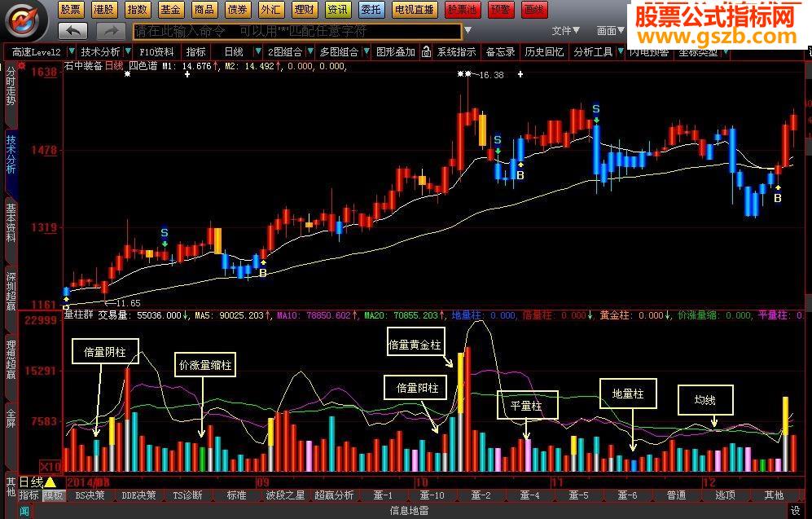Screen dimensions: 812x519
Task: Toggle the 画线 drawing button
Action: pyautogui.click(x=534, y=10)
